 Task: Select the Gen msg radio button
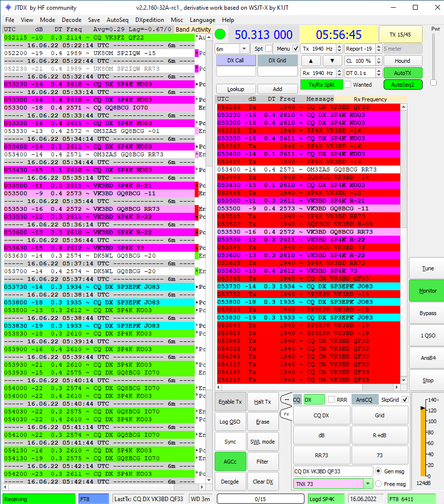(x=378, y=471)
